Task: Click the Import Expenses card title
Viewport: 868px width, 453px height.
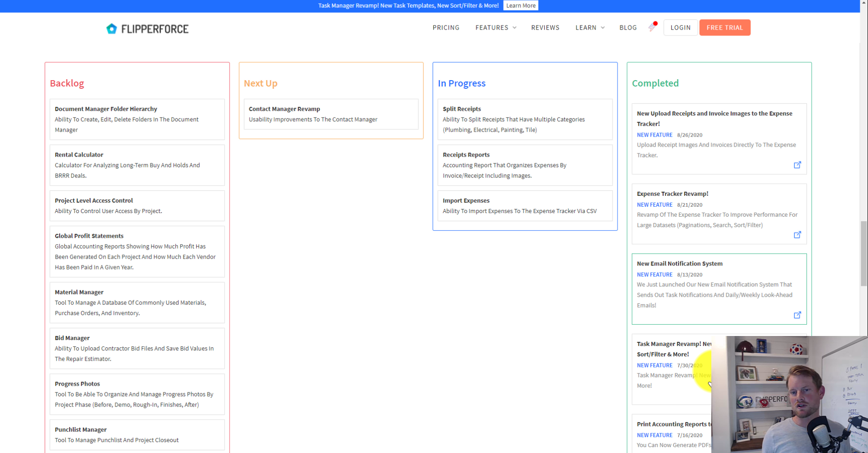Action: point(466,200)
